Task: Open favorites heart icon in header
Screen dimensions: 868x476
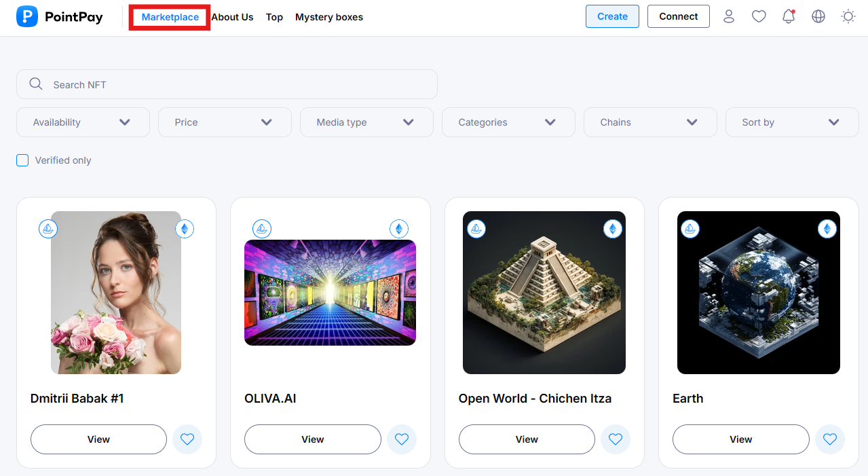Action: [x=759, y=16]
